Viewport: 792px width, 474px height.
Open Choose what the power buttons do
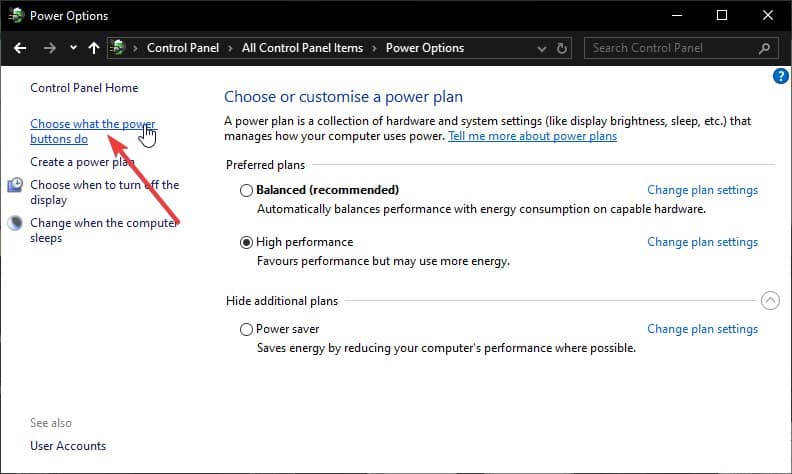tap(92, 131)
